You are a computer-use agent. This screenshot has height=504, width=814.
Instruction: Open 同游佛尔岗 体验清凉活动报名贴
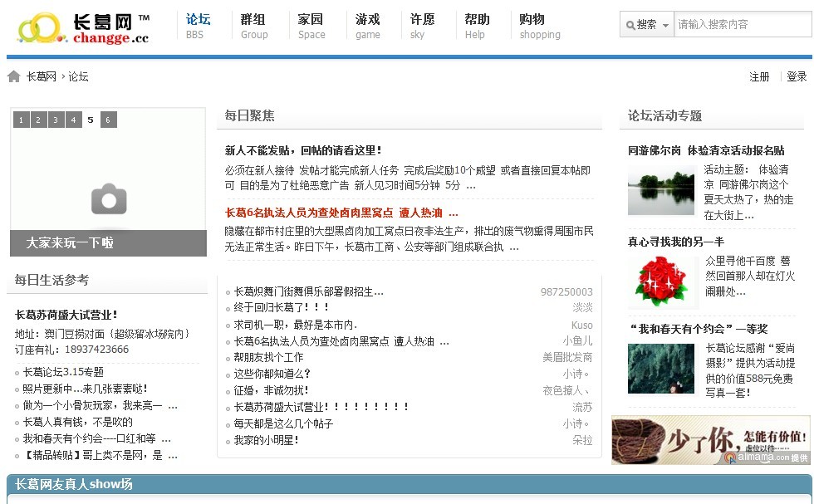706,150
